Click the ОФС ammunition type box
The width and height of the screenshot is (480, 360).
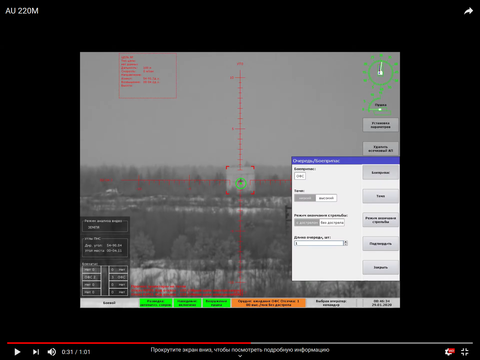(300, 176)
